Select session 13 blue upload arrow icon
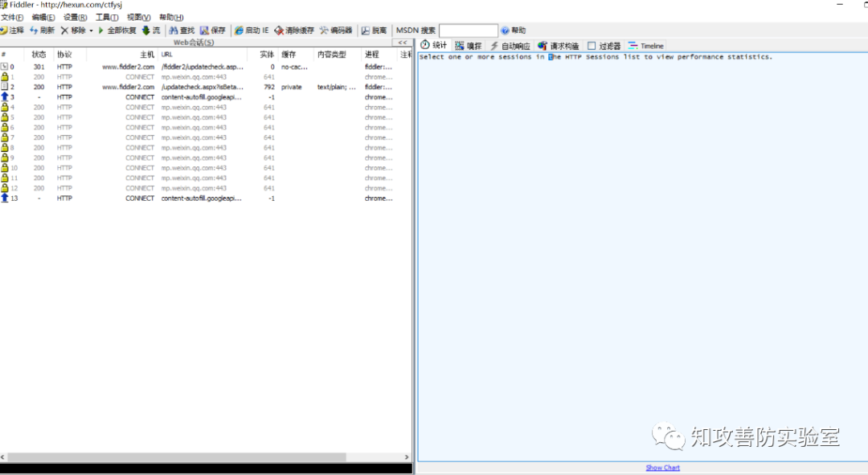Screen dimensions: 868x475 point(5,199)
